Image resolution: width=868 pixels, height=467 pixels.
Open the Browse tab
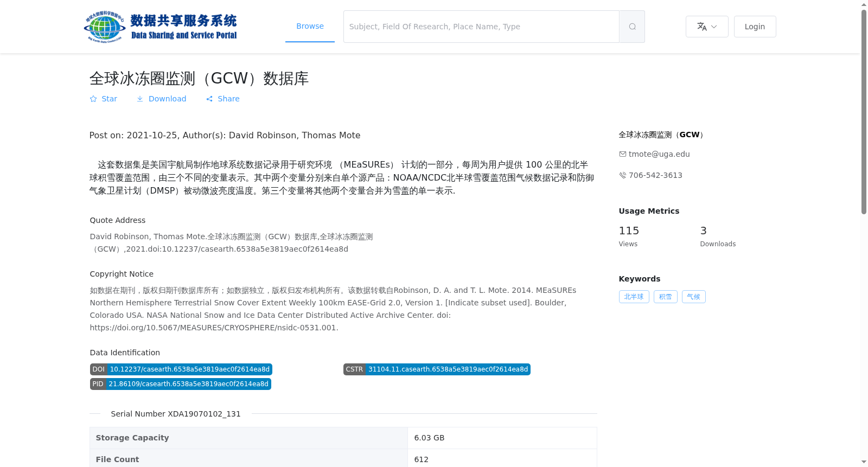click(x=310, y=26)
